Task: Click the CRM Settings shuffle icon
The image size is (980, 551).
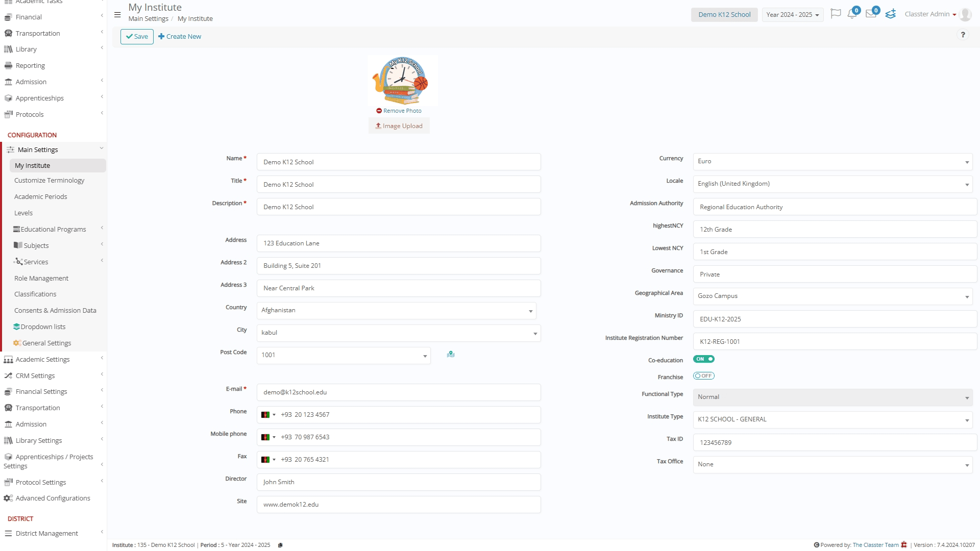Action: click(8, 376)
